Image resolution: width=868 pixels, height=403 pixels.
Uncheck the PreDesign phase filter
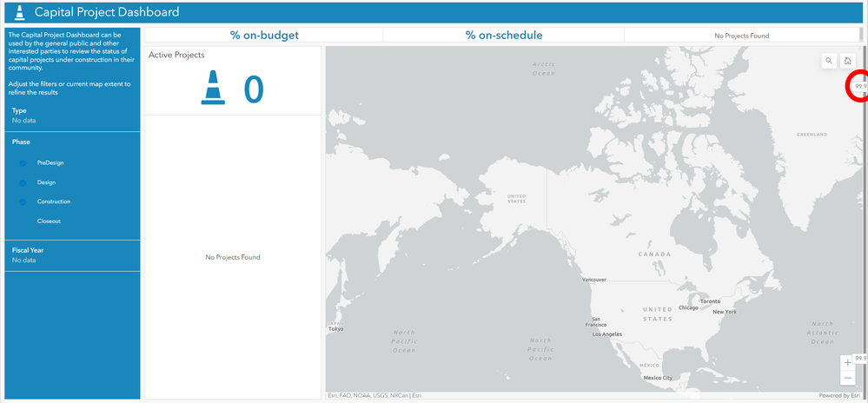pos(23,163)
